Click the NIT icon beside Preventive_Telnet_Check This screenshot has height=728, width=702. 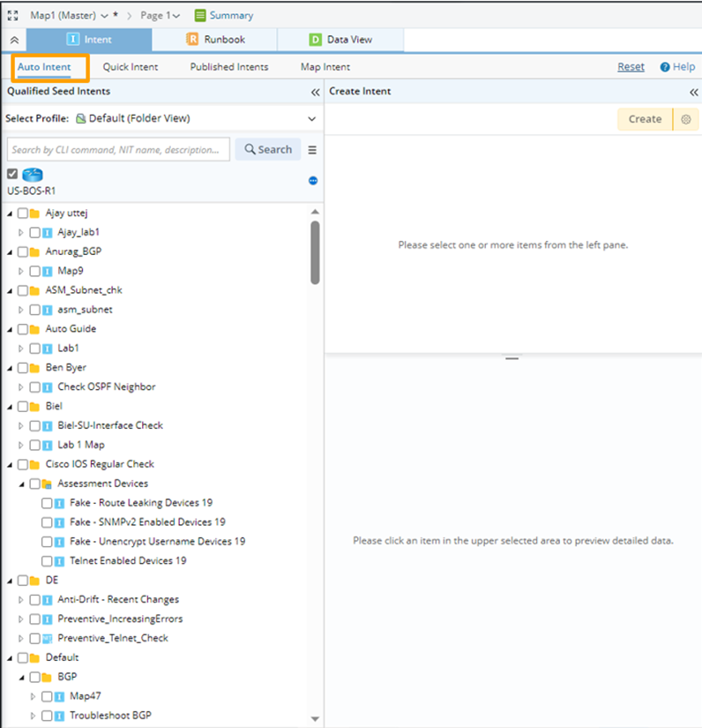coord(47,639)
